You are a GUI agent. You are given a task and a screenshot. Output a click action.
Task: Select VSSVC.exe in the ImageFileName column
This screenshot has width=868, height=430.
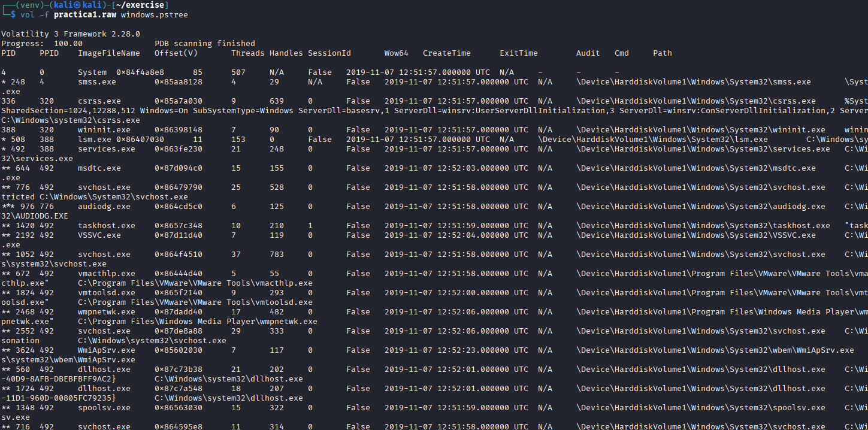[x=99, y=235]
